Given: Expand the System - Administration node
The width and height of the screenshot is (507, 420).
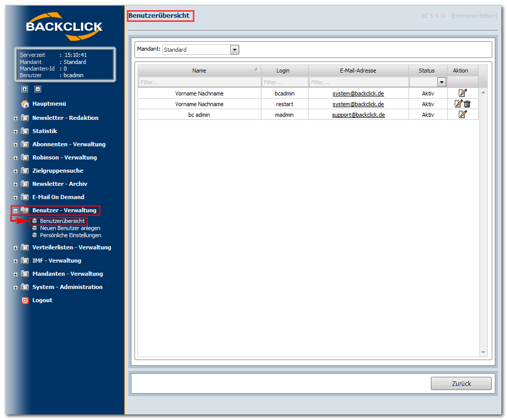Looking at the screenshot, I should click(16, 287).
